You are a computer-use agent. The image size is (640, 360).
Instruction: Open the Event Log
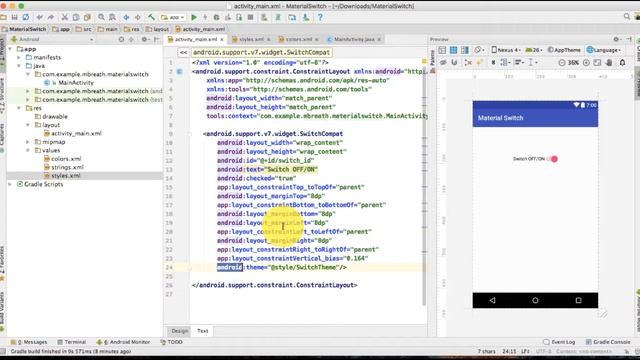coord(559,342)
